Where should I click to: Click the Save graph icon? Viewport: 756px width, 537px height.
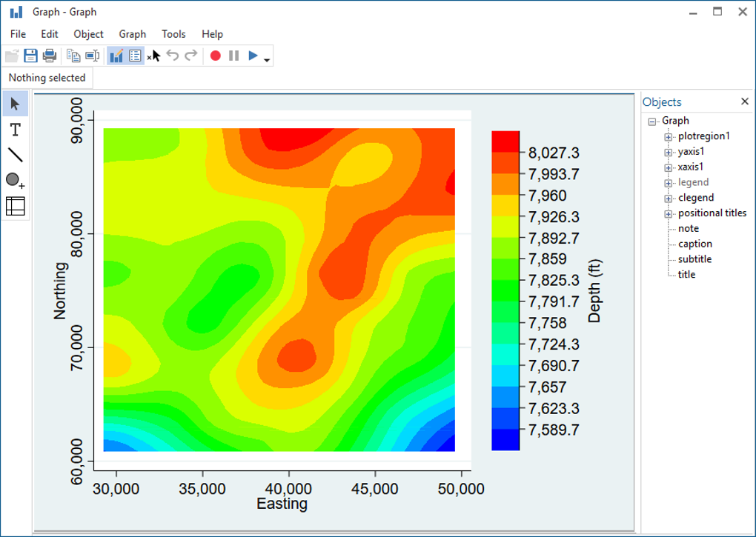[31, 56]
